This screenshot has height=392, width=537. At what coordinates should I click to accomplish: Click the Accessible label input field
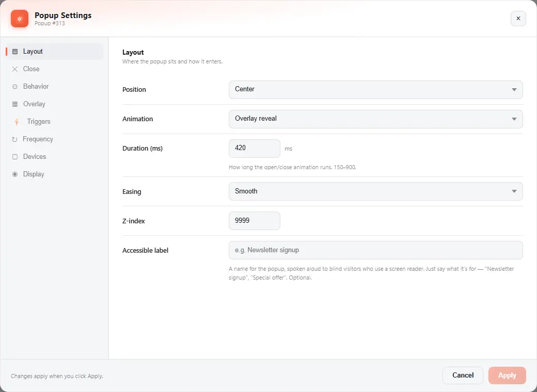(376, 250)
